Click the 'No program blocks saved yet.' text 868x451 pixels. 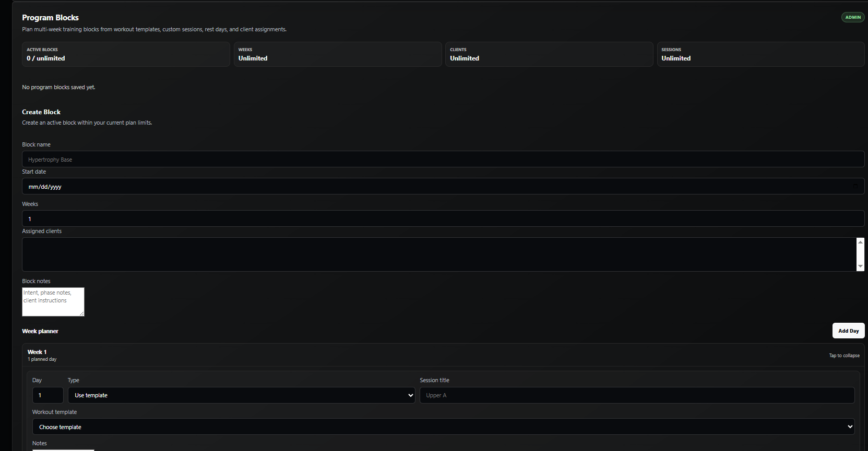(58, 87)
